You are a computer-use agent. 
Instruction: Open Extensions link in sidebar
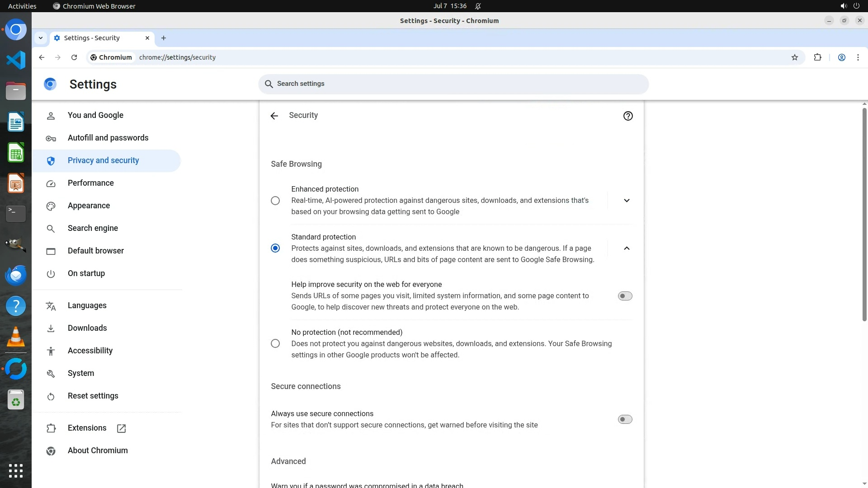point(87,428)
